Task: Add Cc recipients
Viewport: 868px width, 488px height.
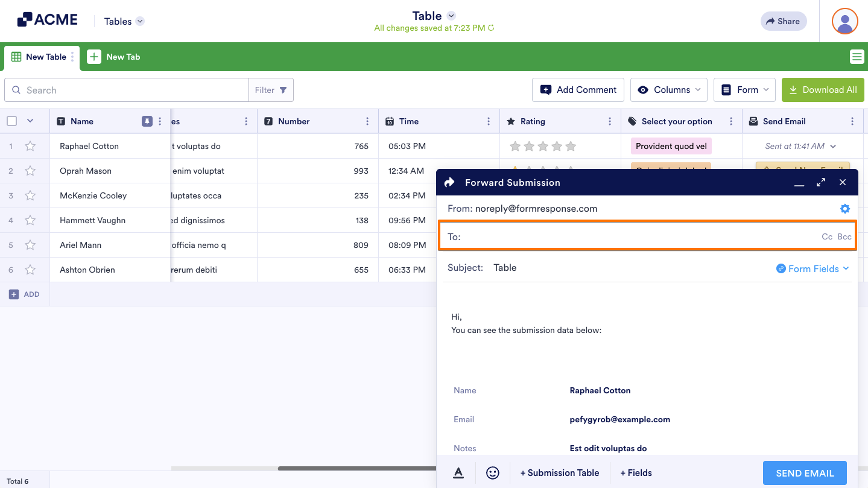Action: tap(827, 236)
